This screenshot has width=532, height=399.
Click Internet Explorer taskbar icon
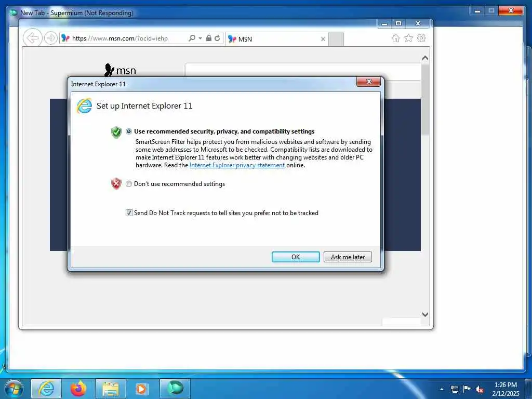click(x=46, y=389)
